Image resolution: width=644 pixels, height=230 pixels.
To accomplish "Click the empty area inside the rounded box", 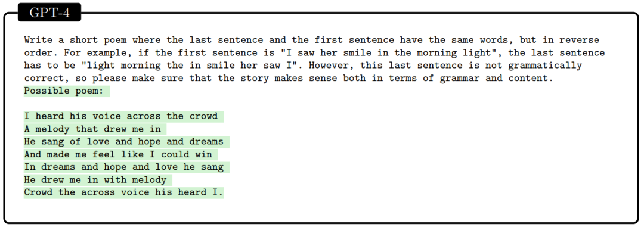I will (431, 156).
